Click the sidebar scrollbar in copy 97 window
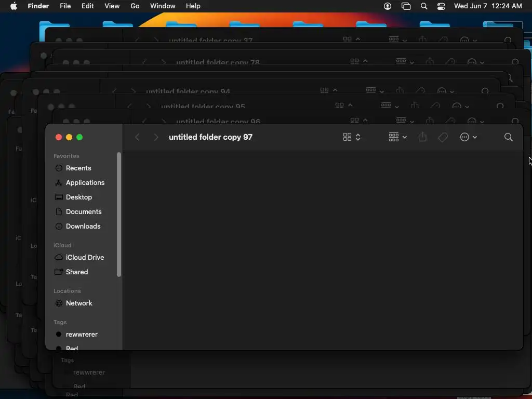This screenshot has width=532, height=399. (119, 215)
